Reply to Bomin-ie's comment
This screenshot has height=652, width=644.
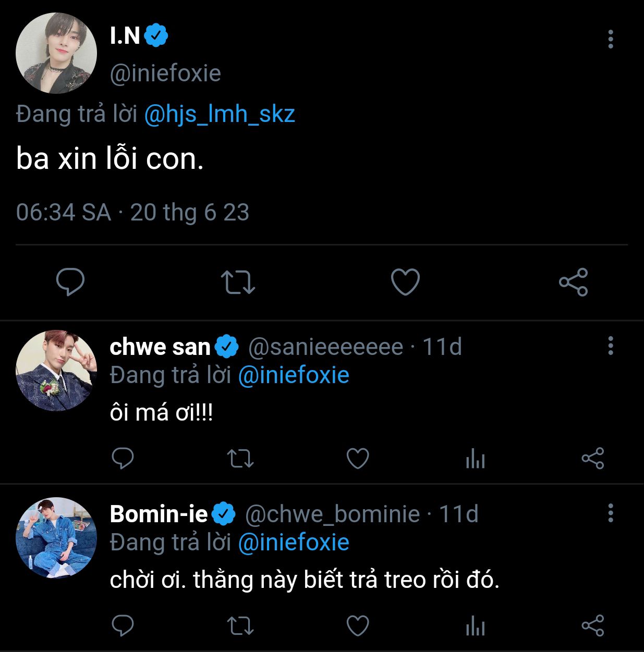click(123, 625)
